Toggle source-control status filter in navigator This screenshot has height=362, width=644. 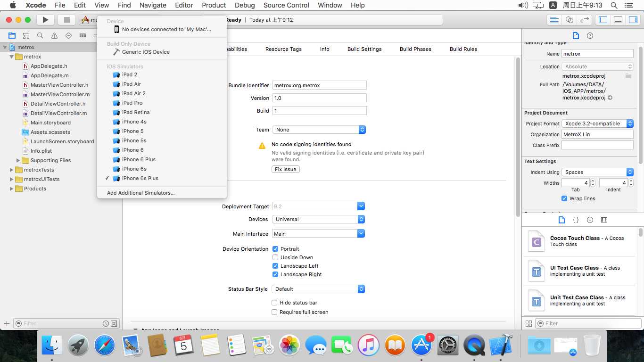(x=114, y=323)
